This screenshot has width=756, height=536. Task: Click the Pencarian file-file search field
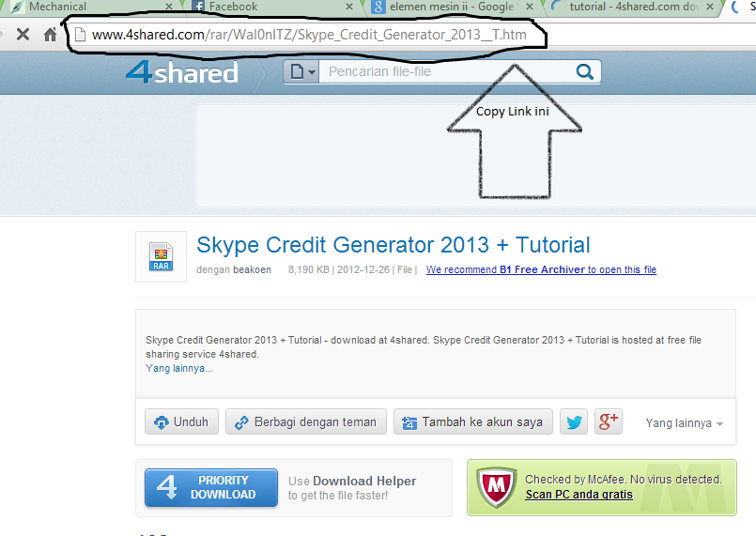point(446,72)
